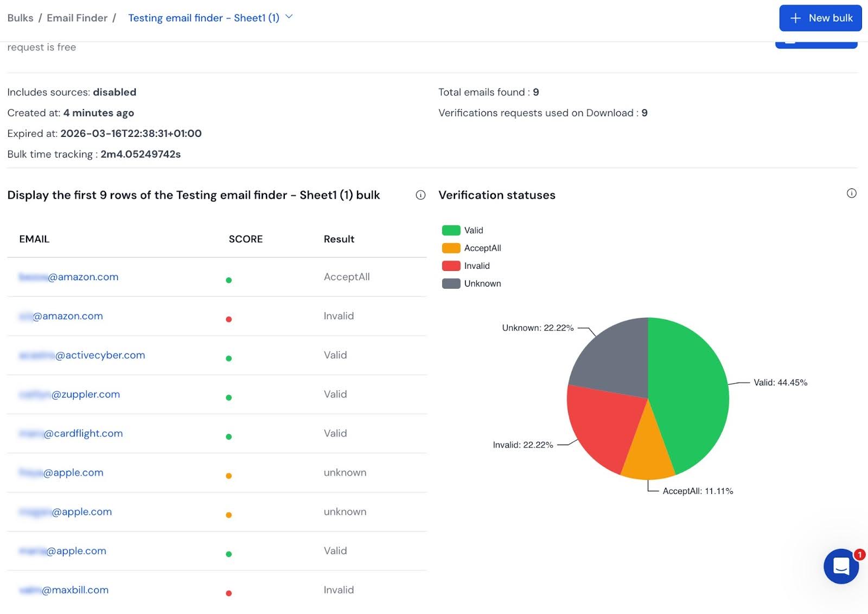
Task: Click the orange score dot on first apple.com row
Action: (x=229, y=476)
